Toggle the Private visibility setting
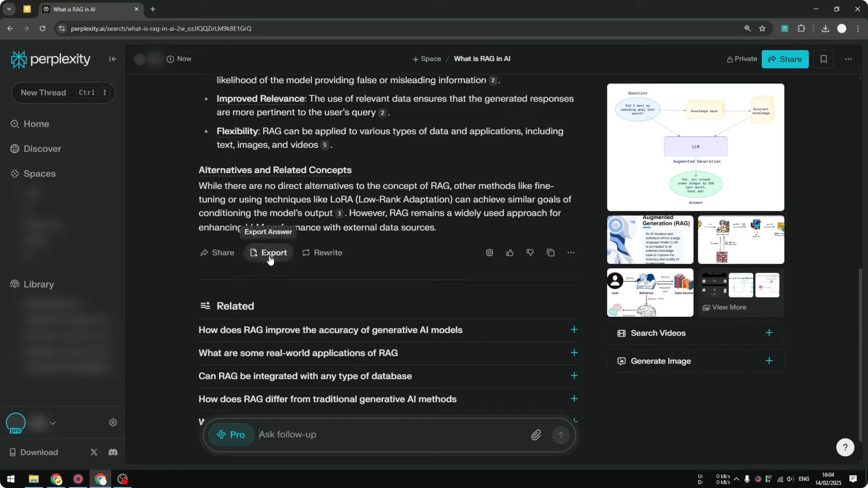Screen dimensions: 868x488 tap(742, 59)
